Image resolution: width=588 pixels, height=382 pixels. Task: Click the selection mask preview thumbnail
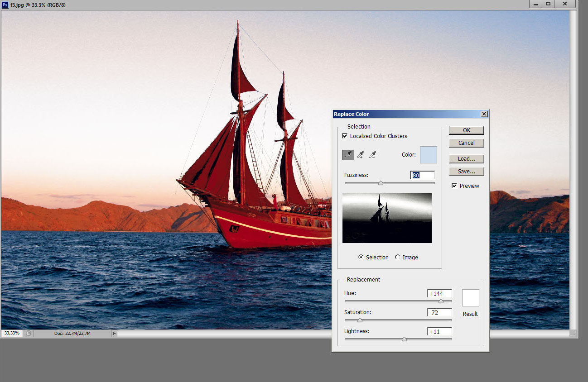pyautogui.click(x=387, y=218)
